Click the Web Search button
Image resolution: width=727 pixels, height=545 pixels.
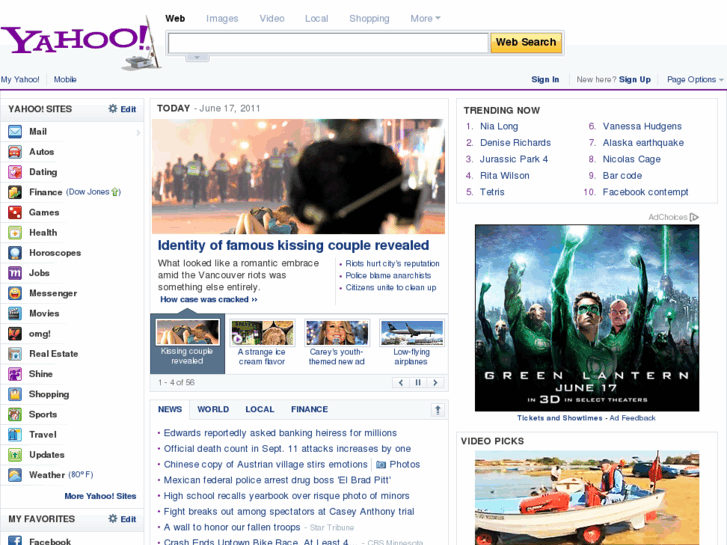(x=526, y=42)
